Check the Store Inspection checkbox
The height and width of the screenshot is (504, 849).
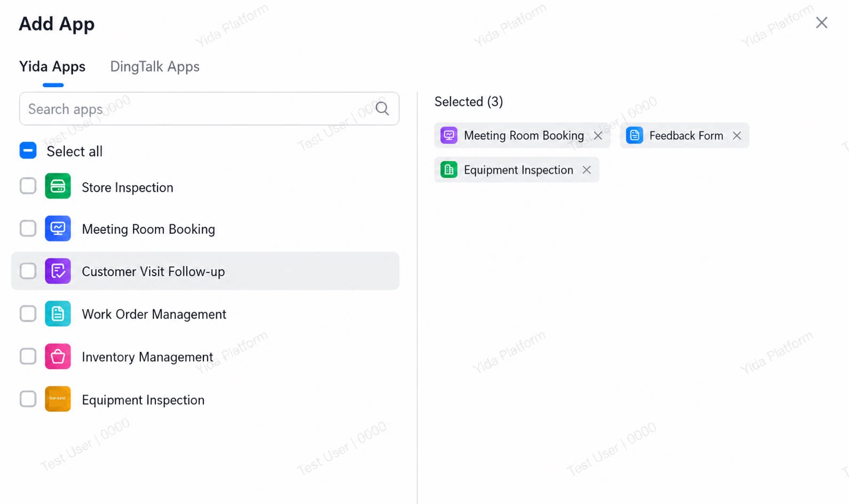pyautogui.click(x=28, y=186)
